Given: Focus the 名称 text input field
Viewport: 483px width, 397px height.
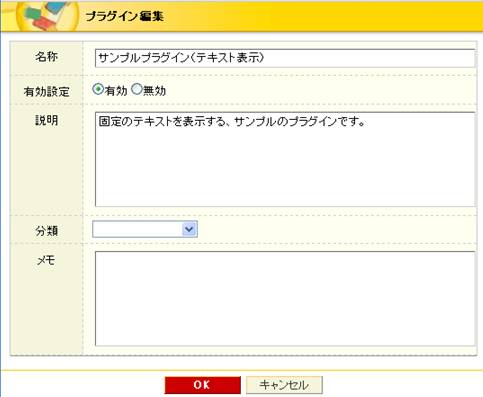Looking at the screenshot, I should click(x=285, y=58).
